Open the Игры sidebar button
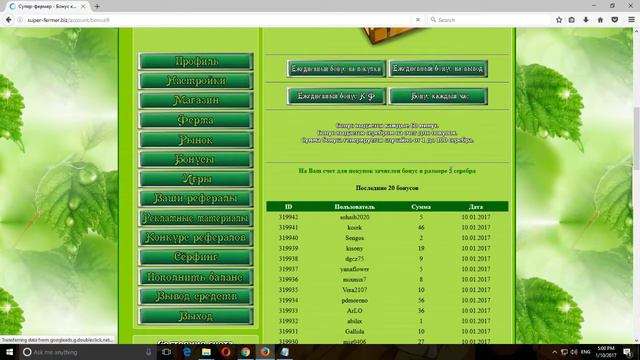 pyautogui.click(x=196, y=179)
